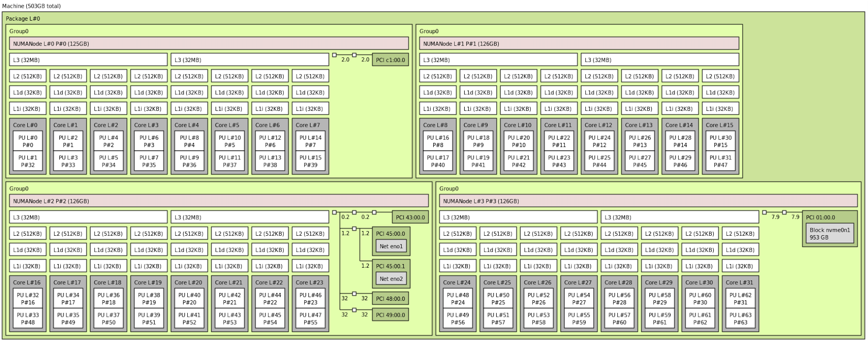This screenshot has height=340, width=868.
Task: Select the NUMANode L#1 P#1 memory bar
Action: click(579, 44)
